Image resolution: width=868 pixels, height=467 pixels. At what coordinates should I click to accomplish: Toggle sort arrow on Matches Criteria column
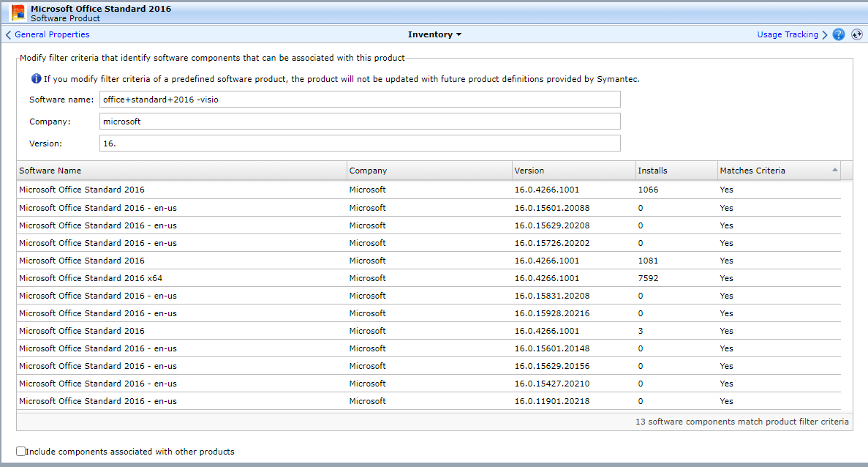coord(835,170)
